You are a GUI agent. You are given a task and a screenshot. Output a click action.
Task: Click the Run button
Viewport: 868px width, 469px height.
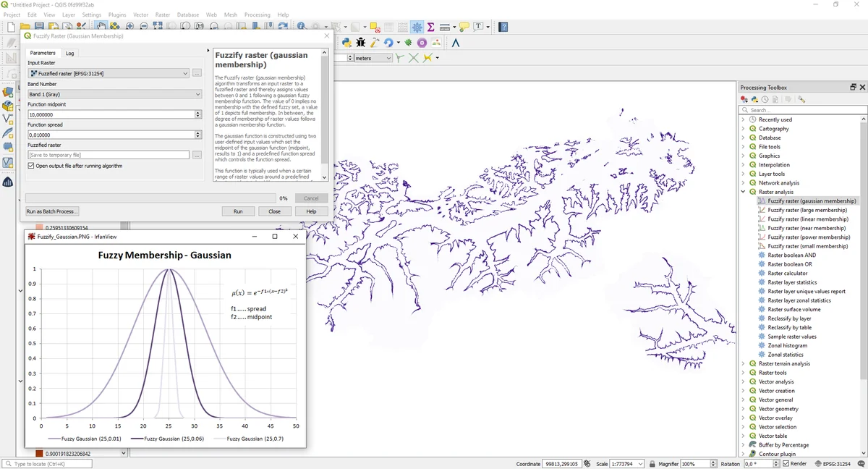click(238, 211)
